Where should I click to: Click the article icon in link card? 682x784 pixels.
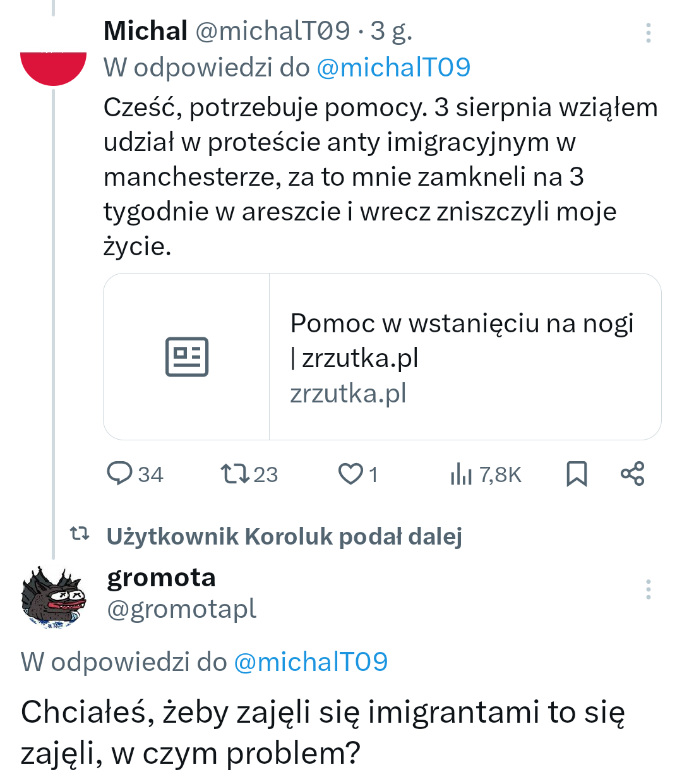[x=187, y=357]
